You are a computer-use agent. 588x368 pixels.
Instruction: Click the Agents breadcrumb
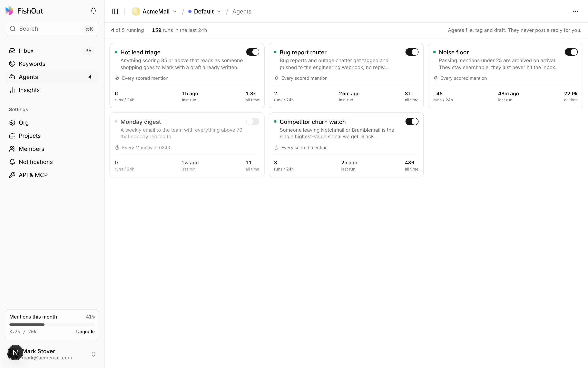(242, 11)
